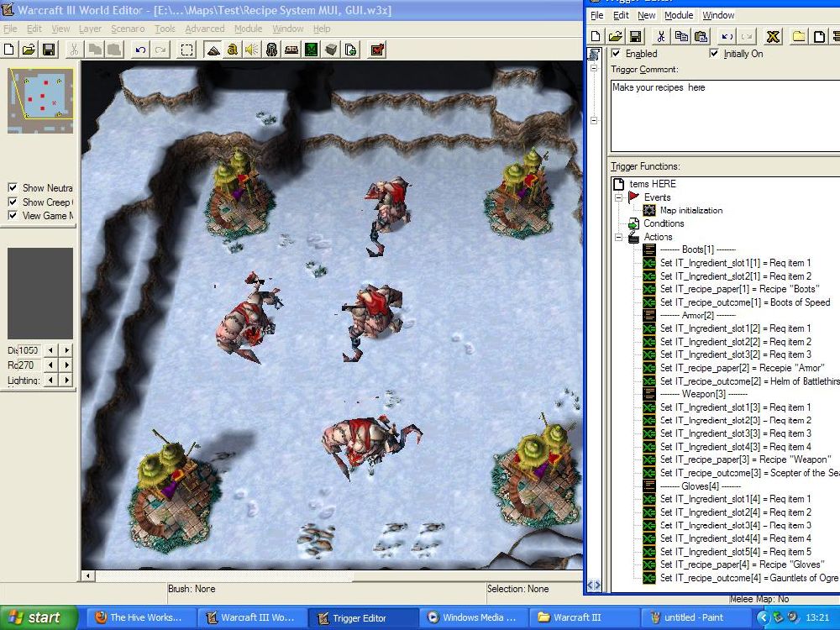Screen dimensions: 840x630
Task: Copy using Trigger Editor copy icon
Action: (681, 36)
